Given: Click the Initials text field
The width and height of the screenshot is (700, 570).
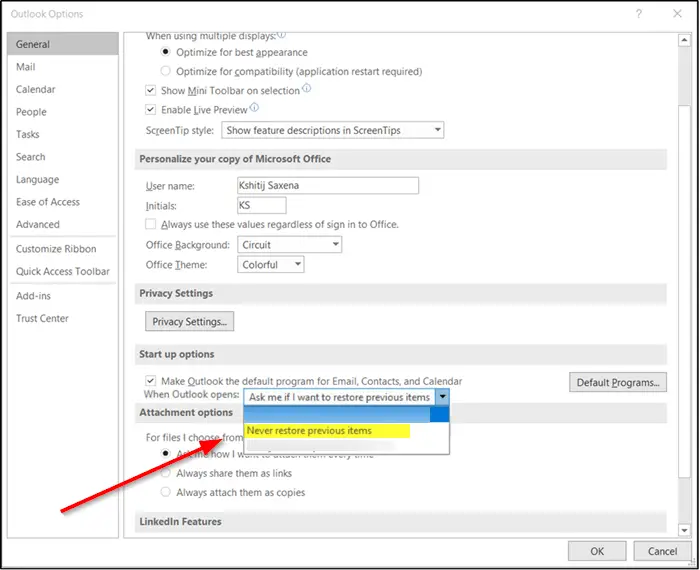Looking at the screenshot, I should coord(262,205).
